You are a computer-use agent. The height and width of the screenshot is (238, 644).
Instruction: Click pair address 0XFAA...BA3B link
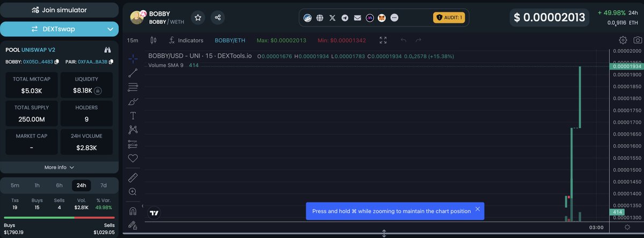click(92, 62)
